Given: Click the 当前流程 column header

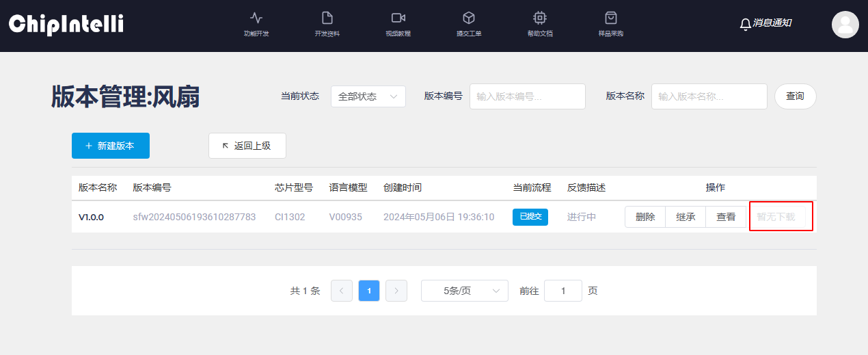Looking at the screenshot, I should [532, 187].
